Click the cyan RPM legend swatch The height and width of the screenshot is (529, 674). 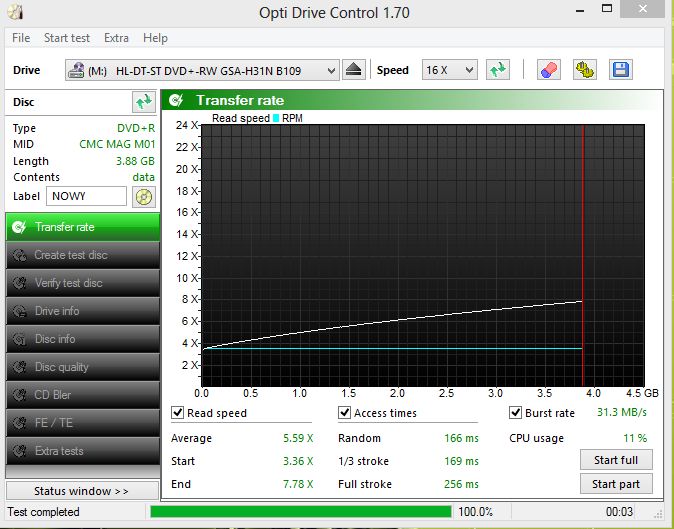pos(276,118)
